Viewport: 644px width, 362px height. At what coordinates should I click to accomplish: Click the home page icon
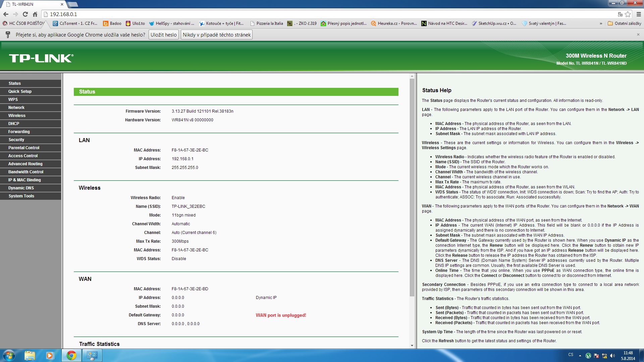35,14
